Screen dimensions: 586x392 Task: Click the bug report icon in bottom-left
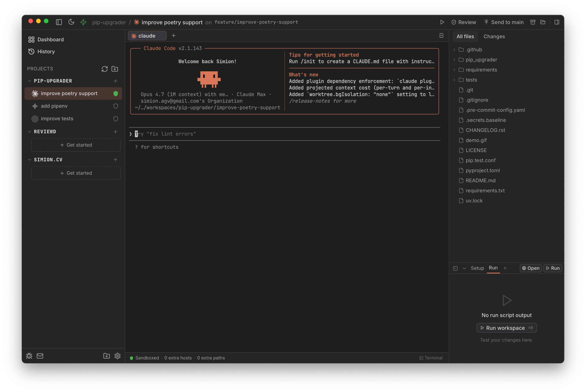point(29,356)
